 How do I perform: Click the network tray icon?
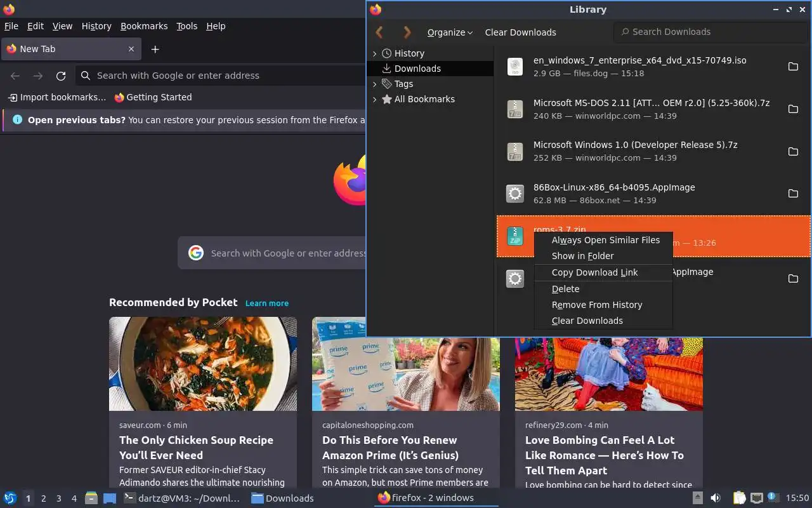click(x=756, y=498)
